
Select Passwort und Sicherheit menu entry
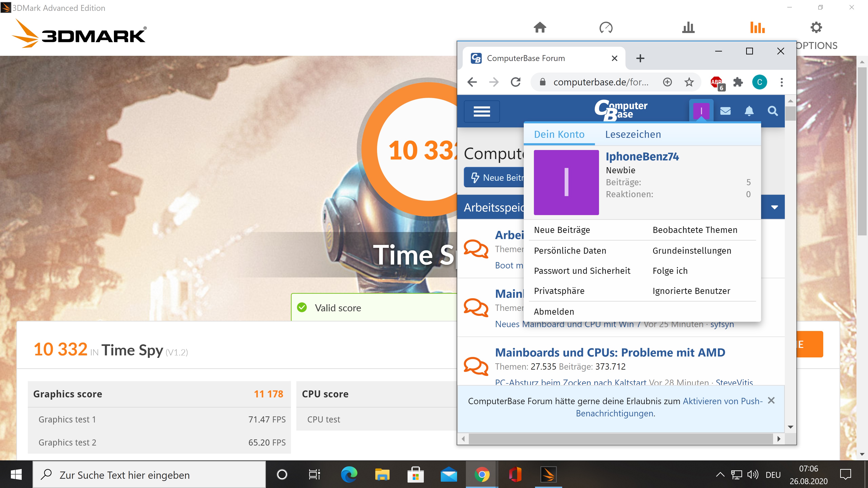(x=582, y=271)
